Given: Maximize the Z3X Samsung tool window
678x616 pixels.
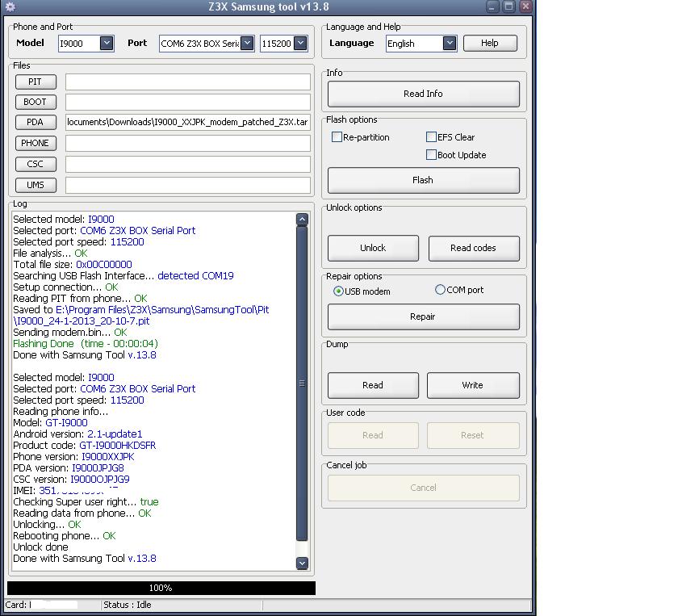Looking at the screenshot, I should tap(509, 7).
